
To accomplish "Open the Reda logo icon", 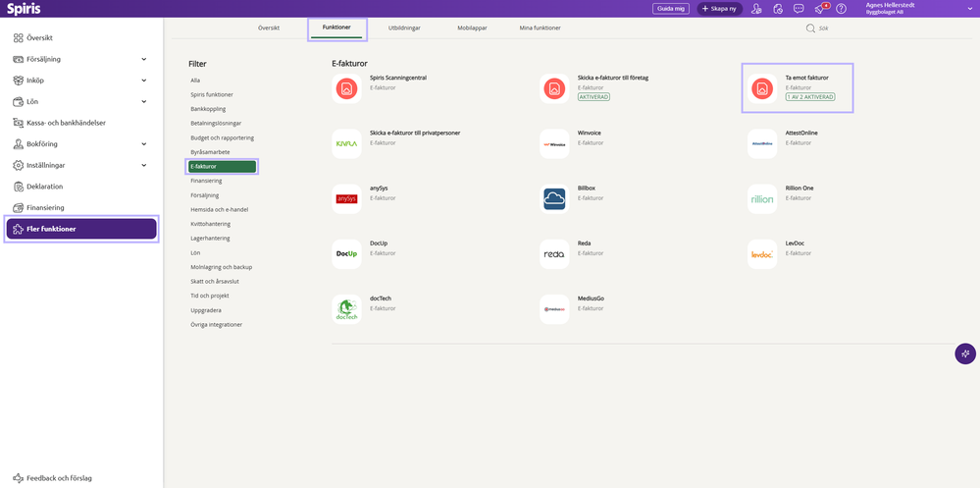I will 554,254.
